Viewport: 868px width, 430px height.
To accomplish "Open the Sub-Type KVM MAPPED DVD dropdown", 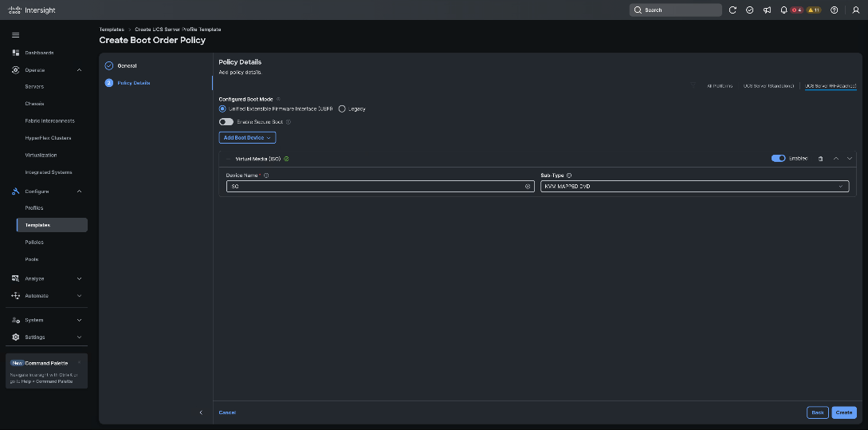I will click(695, 187).
